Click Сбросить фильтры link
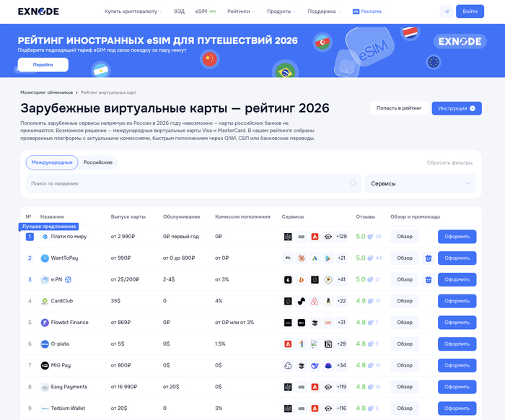Image resolution: width=505 pixels, height=420 pixels. (449, 162)
